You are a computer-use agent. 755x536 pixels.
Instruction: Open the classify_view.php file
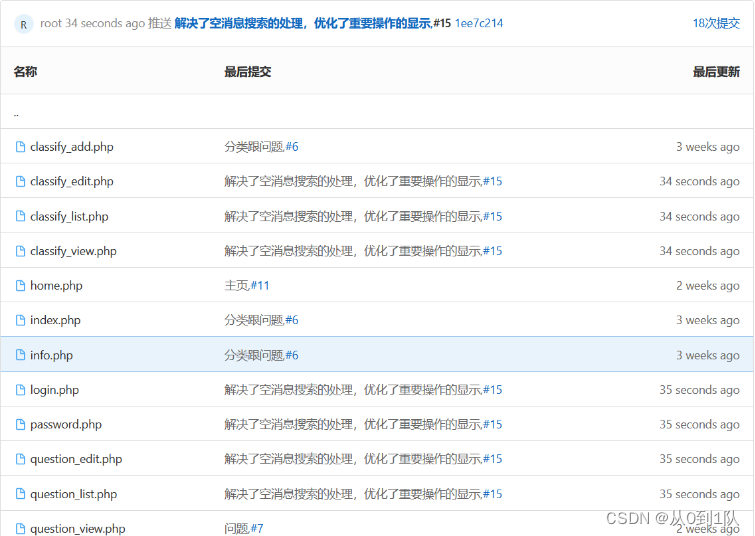[x=73, y=251]
